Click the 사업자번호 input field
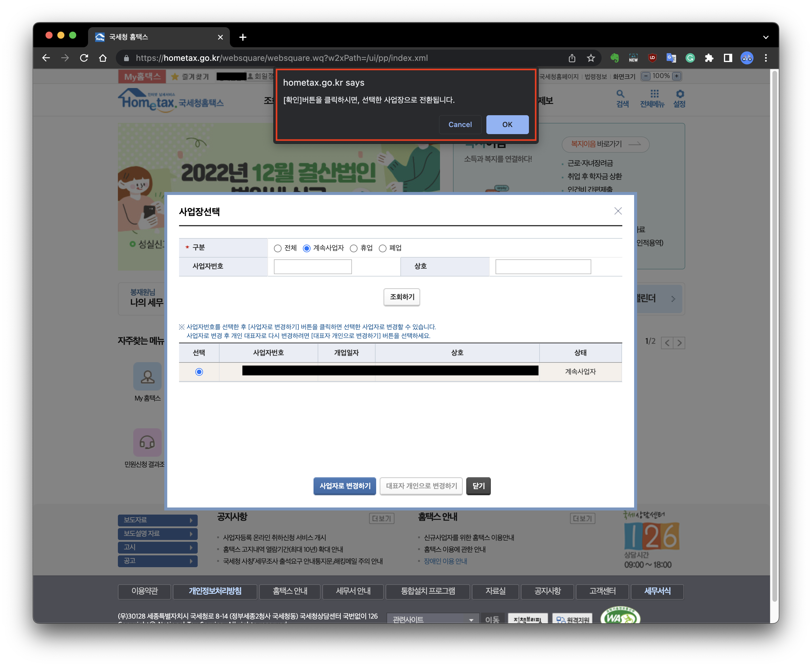Image resolution: width=812 pixels, height=667 pixels. [312, 267]
